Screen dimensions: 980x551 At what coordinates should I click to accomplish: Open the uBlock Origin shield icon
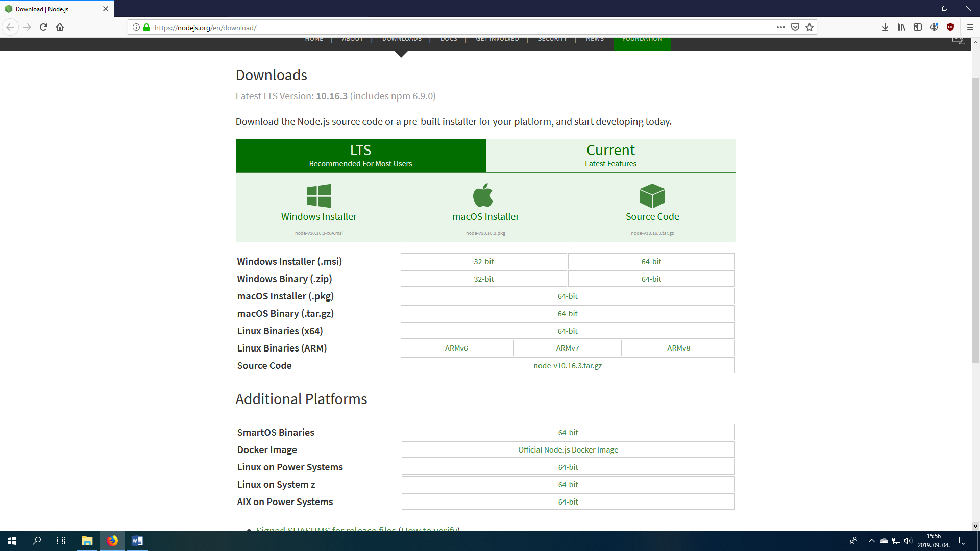(950, 27)
